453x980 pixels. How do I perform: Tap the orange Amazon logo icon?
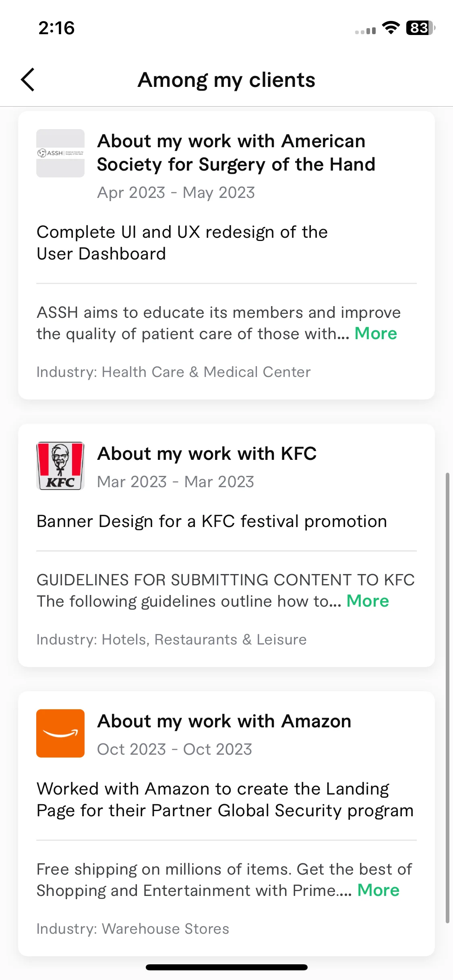point(60,733)
